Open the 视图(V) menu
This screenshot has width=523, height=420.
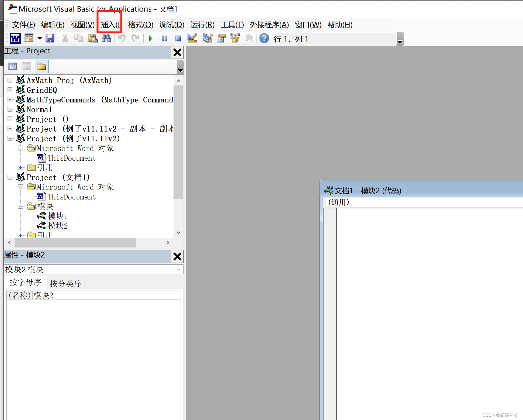tap(82, 25)
